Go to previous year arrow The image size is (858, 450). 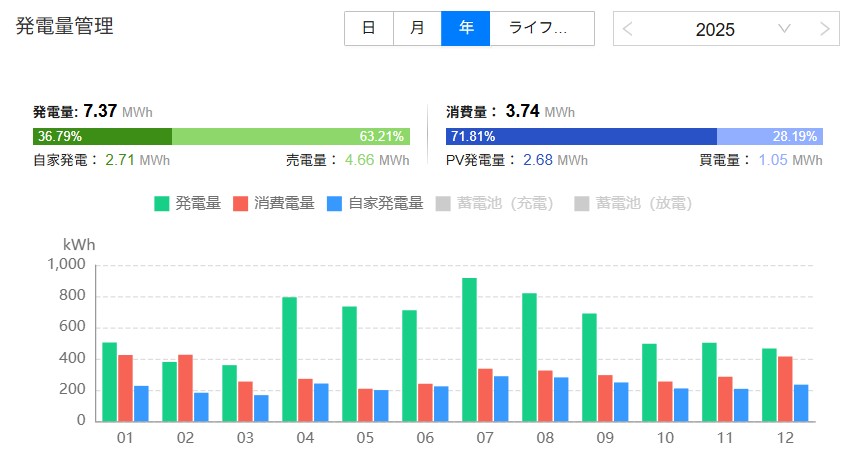(x=628, y=29)
